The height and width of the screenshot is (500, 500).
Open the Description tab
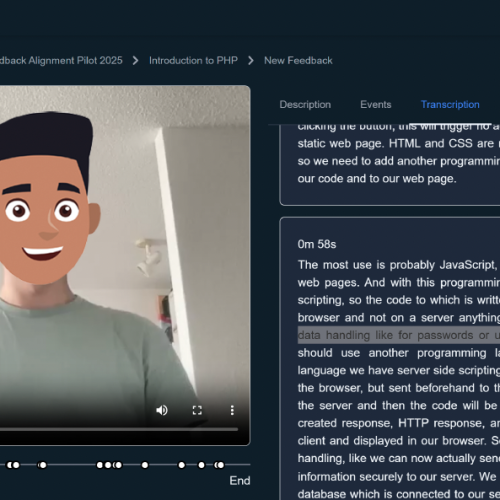[305, 105]
